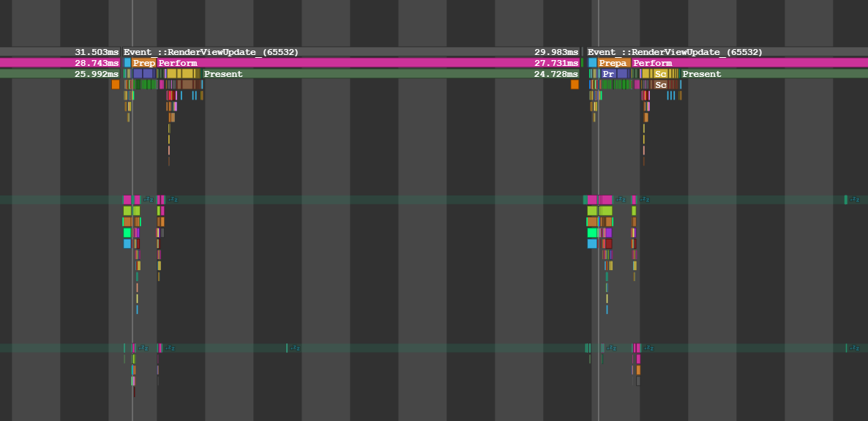This screenshot has height=421, width=868.
Task: Select the orange square below 24.728ms
Action: [x=575, y=85]
